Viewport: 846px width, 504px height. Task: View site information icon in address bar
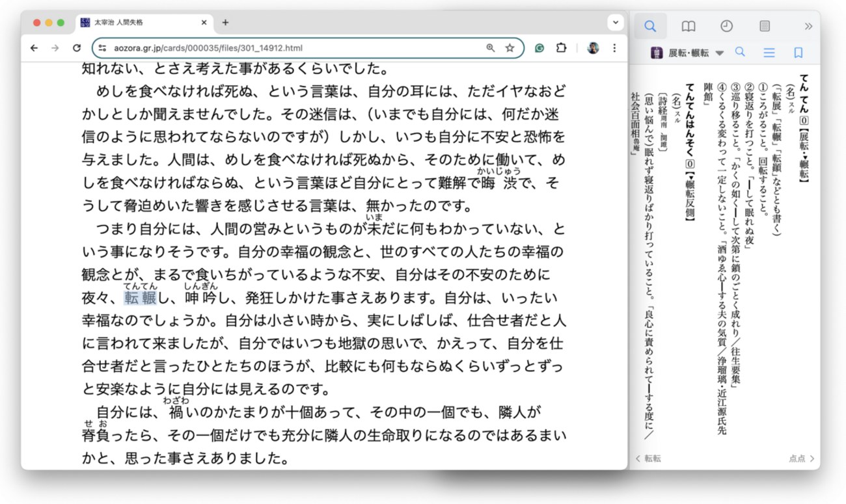click(102, 48)
